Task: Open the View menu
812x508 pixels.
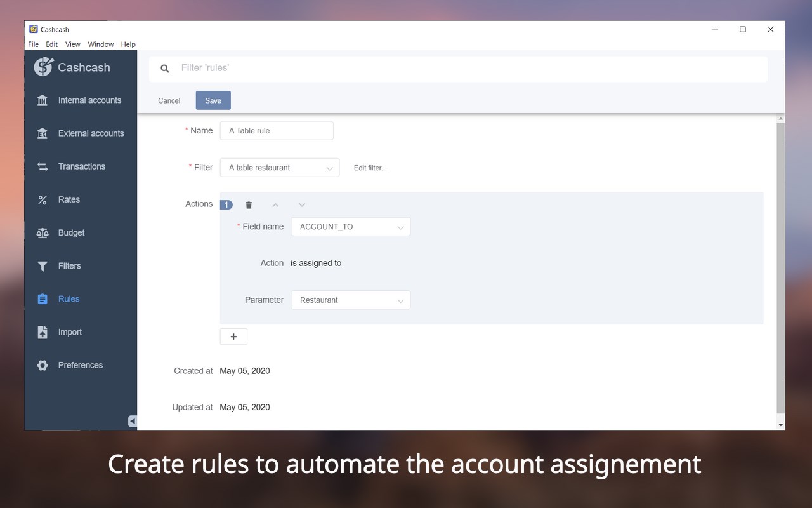Action: click(x=73, y=44)
